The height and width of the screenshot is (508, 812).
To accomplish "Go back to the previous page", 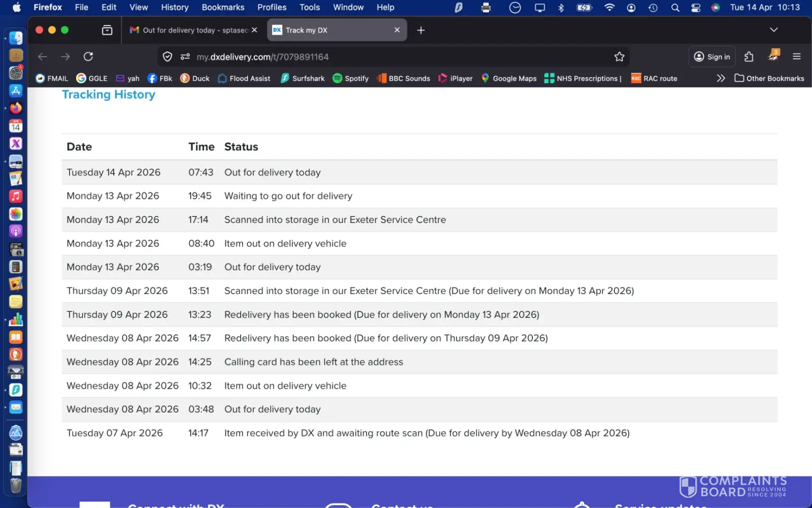I will click(43, 57).
